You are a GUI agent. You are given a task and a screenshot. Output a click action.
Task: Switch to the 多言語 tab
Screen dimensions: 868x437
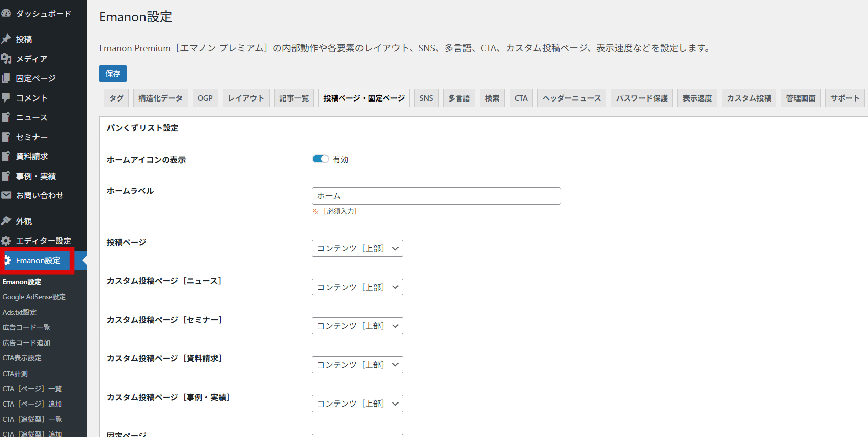coord(459,98)
